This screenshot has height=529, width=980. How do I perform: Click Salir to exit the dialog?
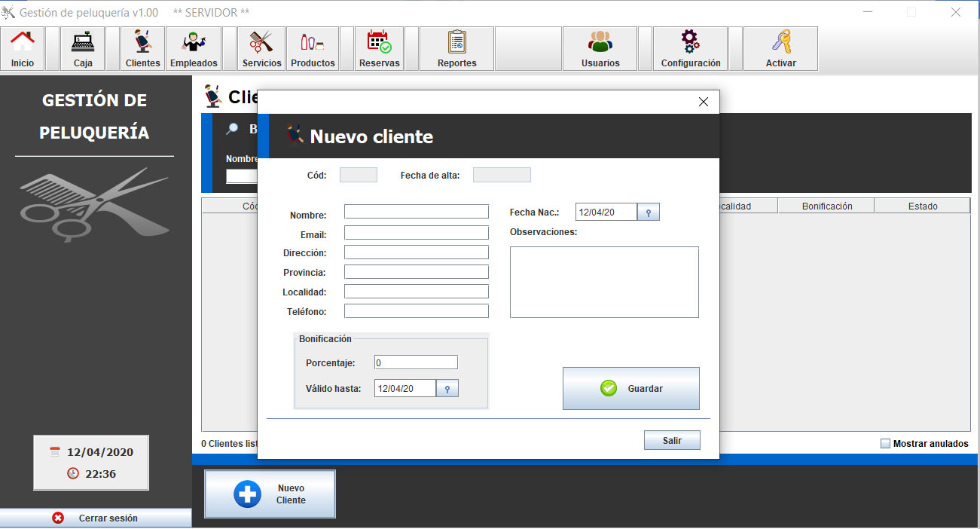672,440
